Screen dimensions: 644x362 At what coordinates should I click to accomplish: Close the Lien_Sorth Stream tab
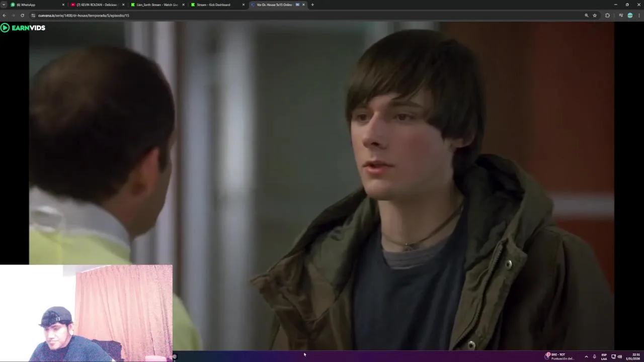coord(183,5)
